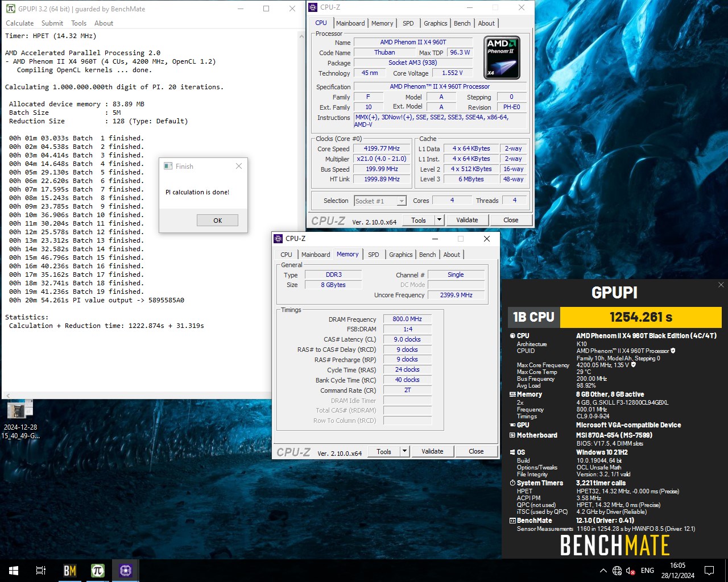The image size is (728, 582).
Task: Click Validate in Memory CPU-Z window
Action: pyautogui.click(x=432, y=451)
